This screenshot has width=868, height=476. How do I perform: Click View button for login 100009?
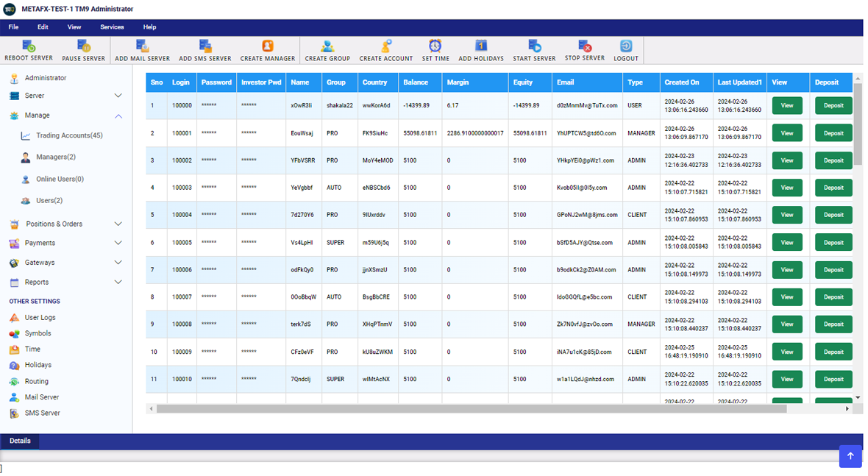click(786, 352)
